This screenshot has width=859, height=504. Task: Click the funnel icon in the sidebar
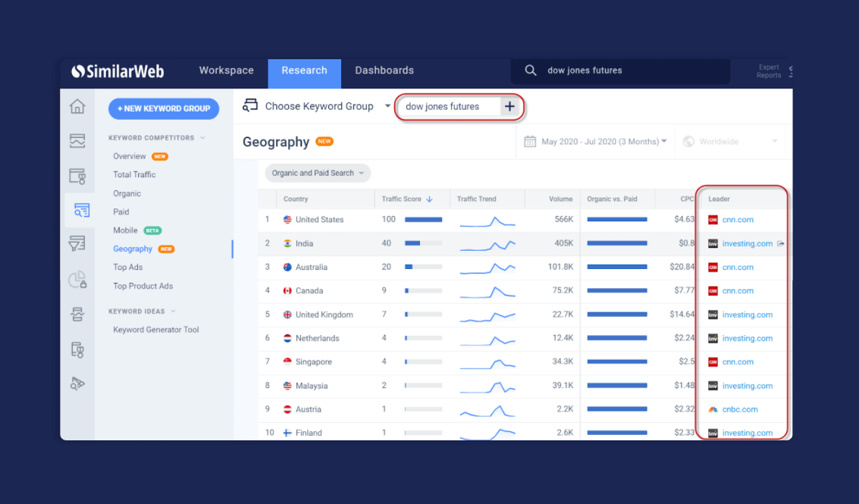[x=77, y=243]
